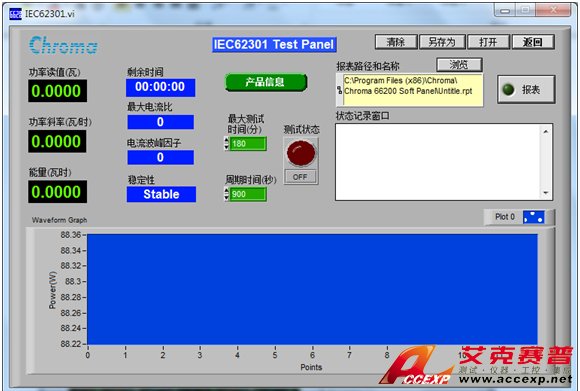The image size is (580, 391).
Task: Click the 打开 (open) button
Action: pyautogui.click(x=488, y=42)
